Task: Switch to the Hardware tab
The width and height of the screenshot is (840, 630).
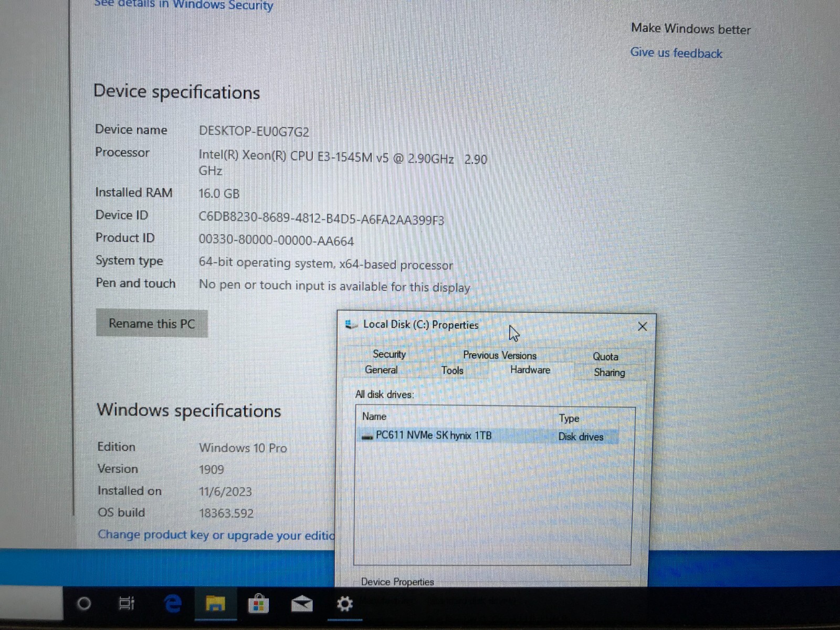Action: coord(530,370)
